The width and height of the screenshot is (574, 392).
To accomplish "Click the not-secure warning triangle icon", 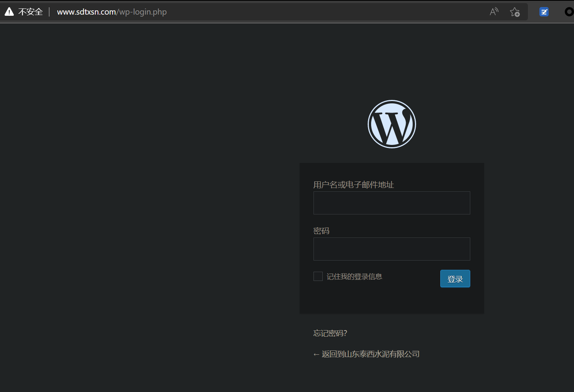I will pyautogui.click(x=9, y=12).
